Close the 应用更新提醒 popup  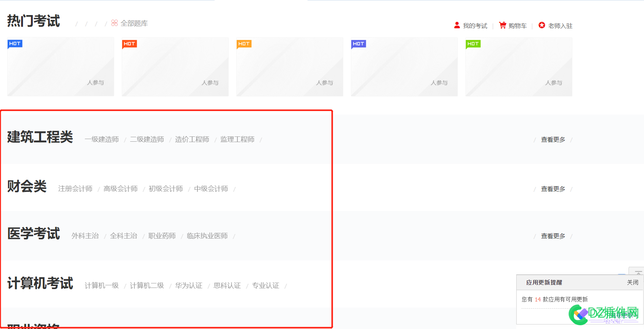tap(632, 282)
